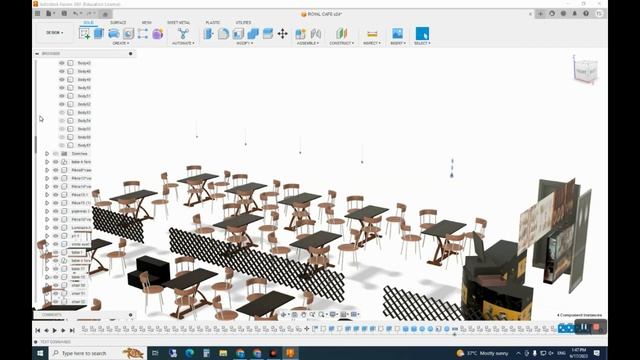Viewport: 640px width, 360px height.
Task: Open the CONSTRUCT dropdown menu
Action: (342, 43)
